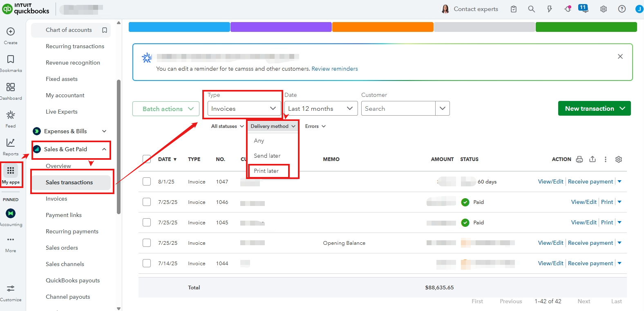
Task: Open the search magnifier in top bar
Action: 531,9
